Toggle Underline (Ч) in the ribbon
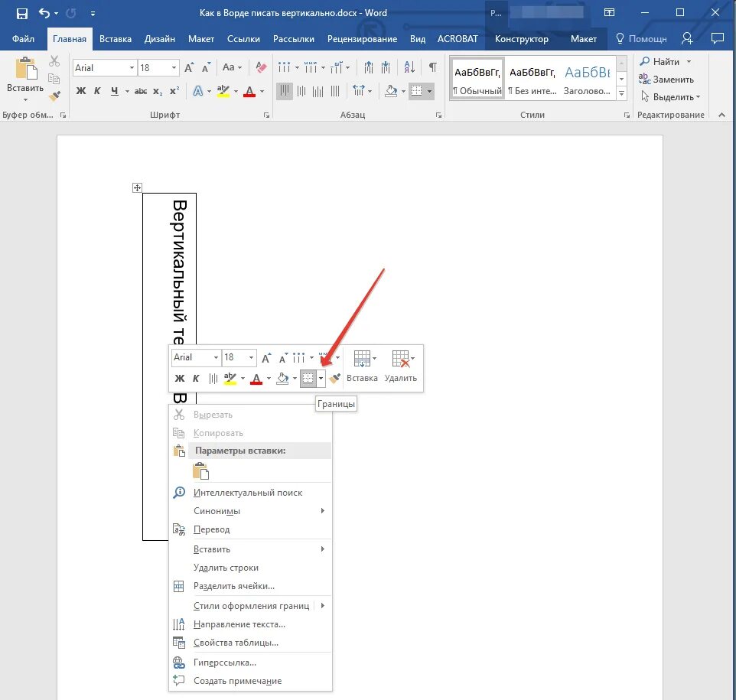 coord(115,91)
